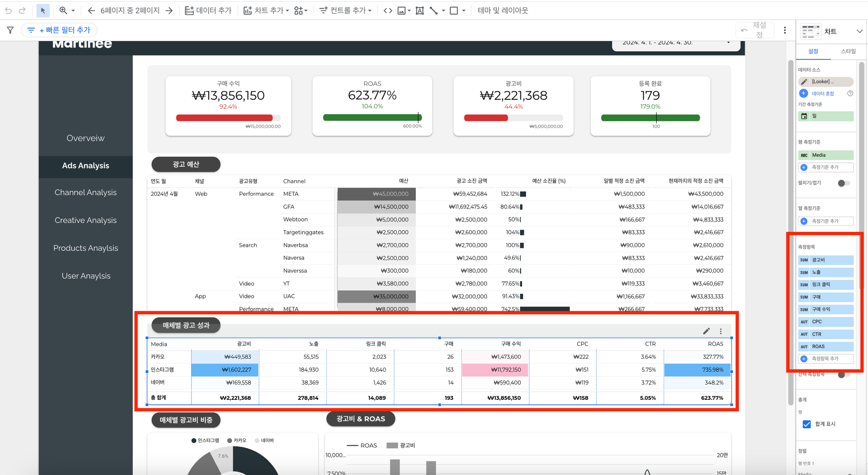Open the 차트 추가 dropdown

coord(266,10)
